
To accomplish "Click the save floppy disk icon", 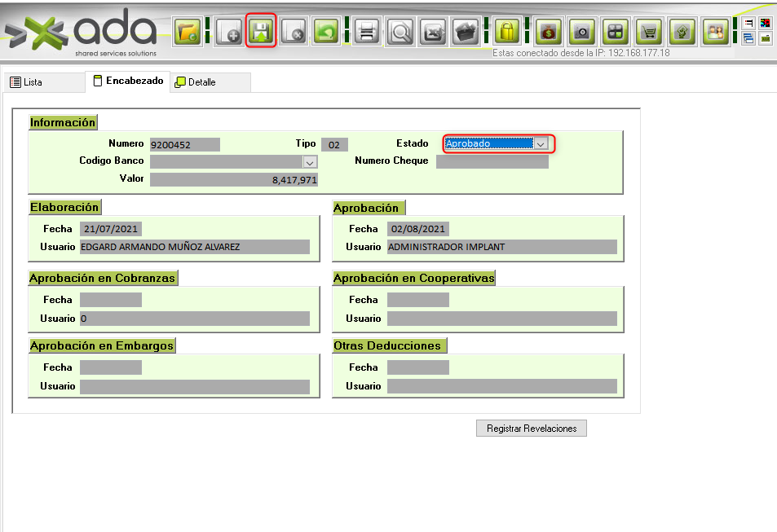I will [x=261, y=32].
